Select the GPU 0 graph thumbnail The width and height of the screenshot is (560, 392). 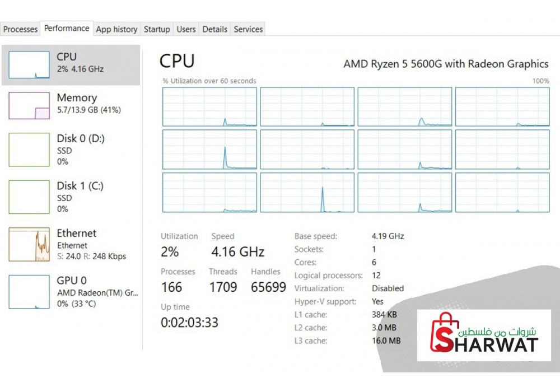[29, 291]
